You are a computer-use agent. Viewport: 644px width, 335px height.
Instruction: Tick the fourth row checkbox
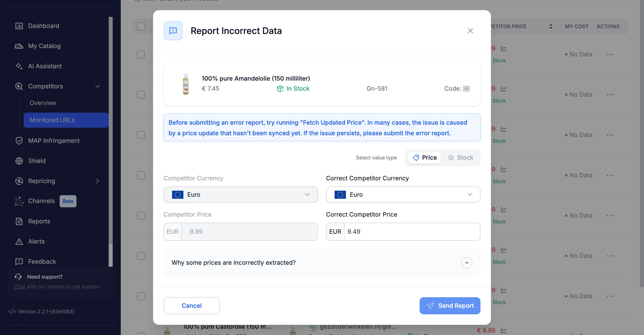(141, 175)
